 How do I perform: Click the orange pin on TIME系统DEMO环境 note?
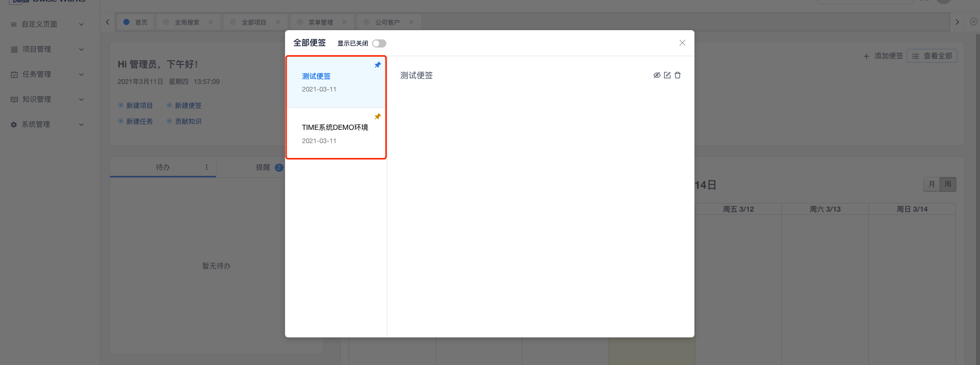[378, 117]
